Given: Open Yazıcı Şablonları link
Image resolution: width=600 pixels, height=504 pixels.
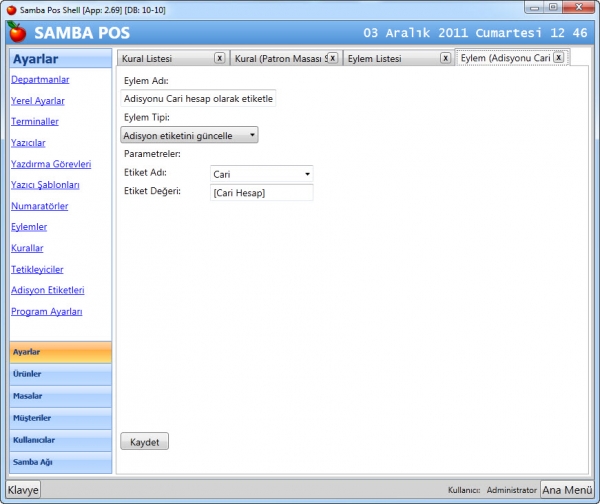Looking at the screenshot, I should (x=45, y=185).
